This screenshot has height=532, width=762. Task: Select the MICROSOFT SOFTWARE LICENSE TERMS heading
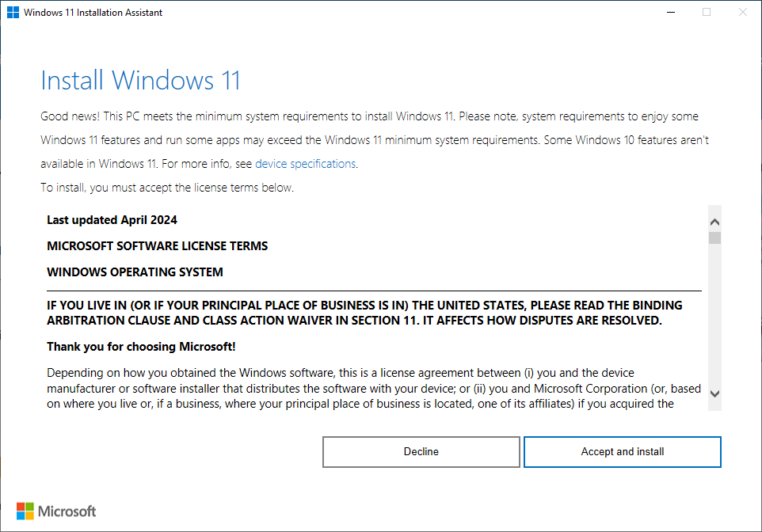point(157,245)
